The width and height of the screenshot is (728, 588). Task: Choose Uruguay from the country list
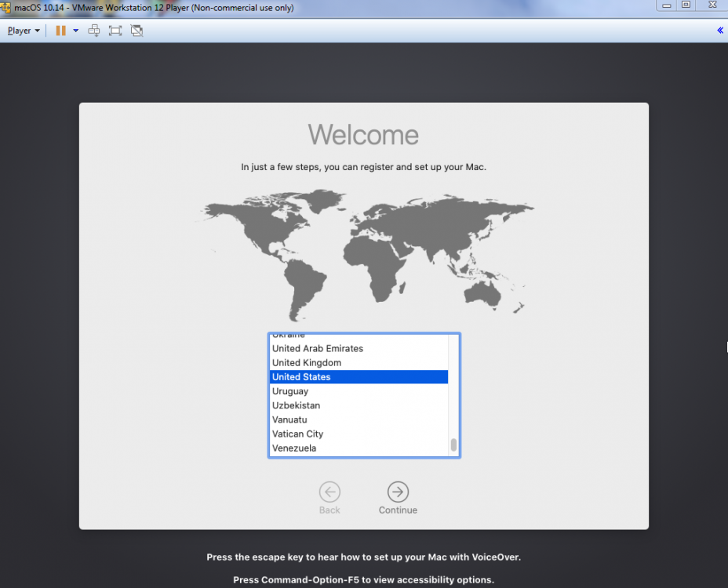[359, 391]
